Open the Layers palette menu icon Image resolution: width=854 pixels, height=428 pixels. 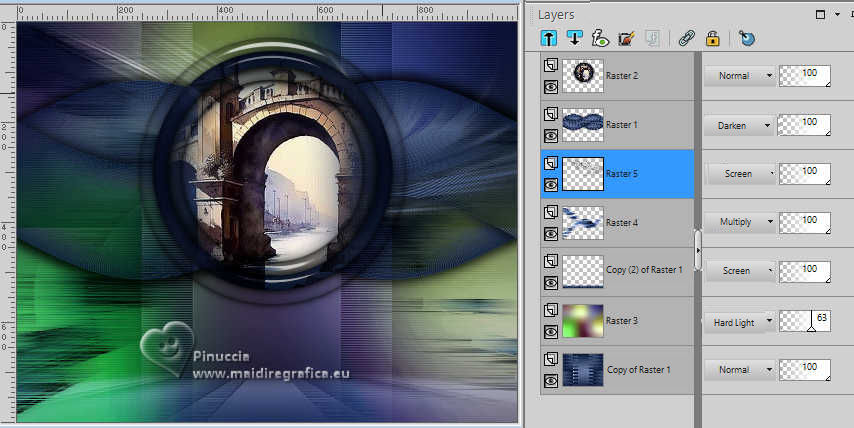[820, 15]
